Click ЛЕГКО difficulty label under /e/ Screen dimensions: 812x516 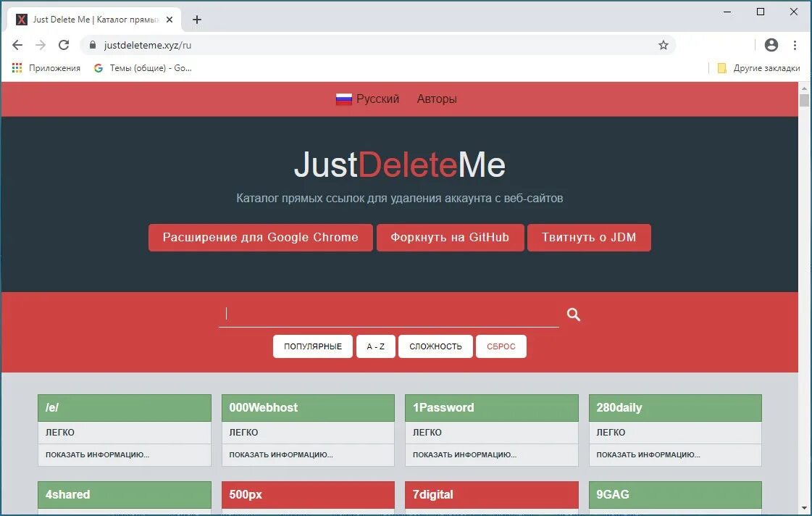pos(60,433)
